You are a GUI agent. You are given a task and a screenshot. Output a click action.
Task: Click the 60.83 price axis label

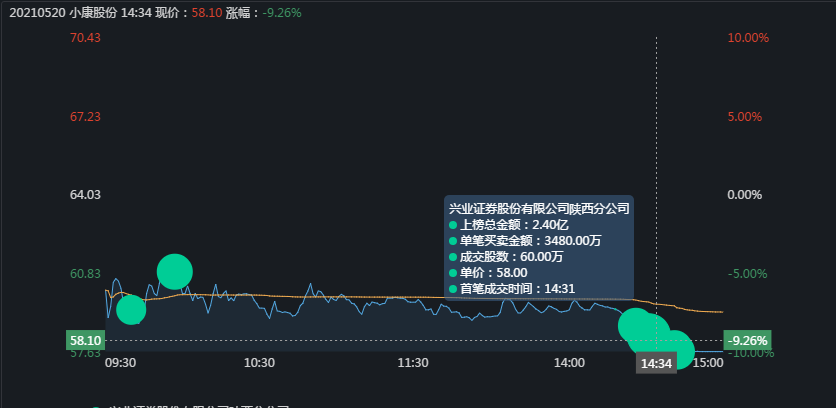(85, 274)
